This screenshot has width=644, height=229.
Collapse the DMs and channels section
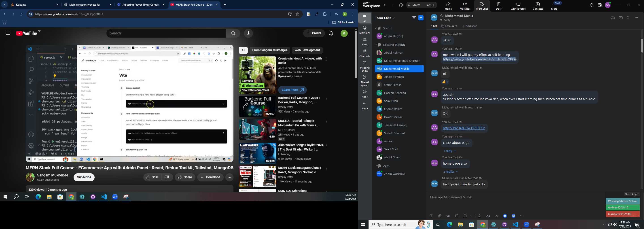pos(375,45)
